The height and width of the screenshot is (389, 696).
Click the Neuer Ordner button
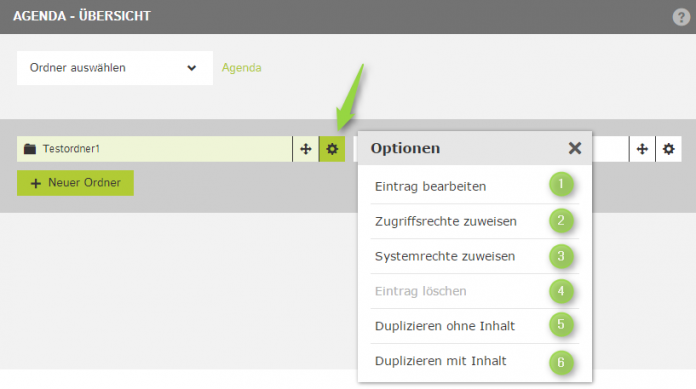tap(75, 183)
